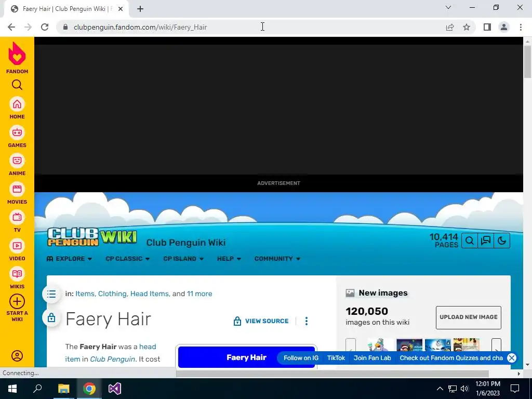Click page protection lock icon
Viewport: 532px width, 399px height.
51,318
